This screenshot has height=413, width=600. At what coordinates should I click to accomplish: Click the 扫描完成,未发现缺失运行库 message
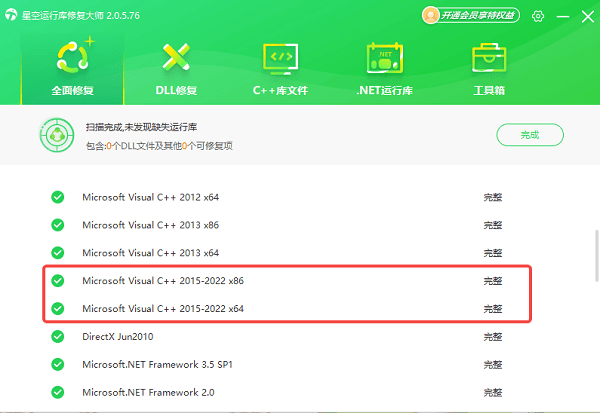pyautogui.click(x=141, y=127)
